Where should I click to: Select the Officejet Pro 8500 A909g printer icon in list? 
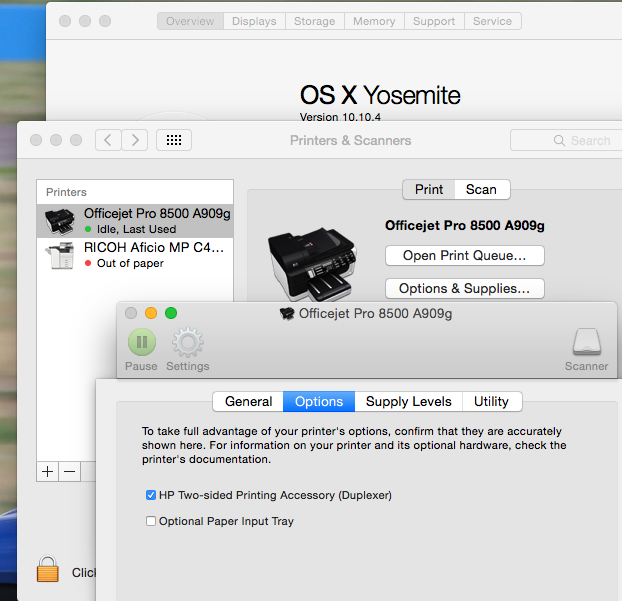(60, 221)
